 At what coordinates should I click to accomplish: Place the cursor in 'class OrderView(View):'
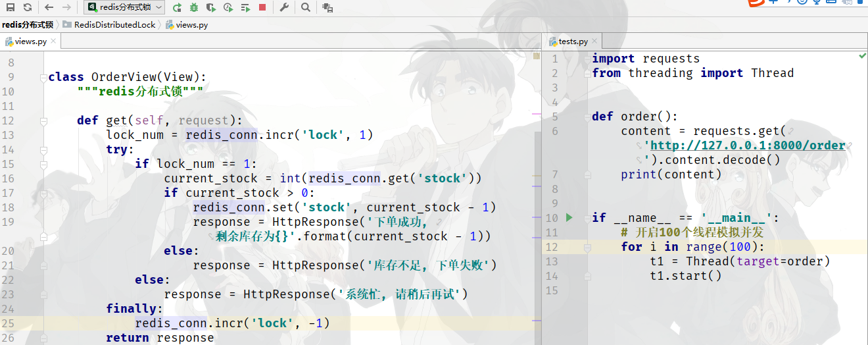click(127, 77)
